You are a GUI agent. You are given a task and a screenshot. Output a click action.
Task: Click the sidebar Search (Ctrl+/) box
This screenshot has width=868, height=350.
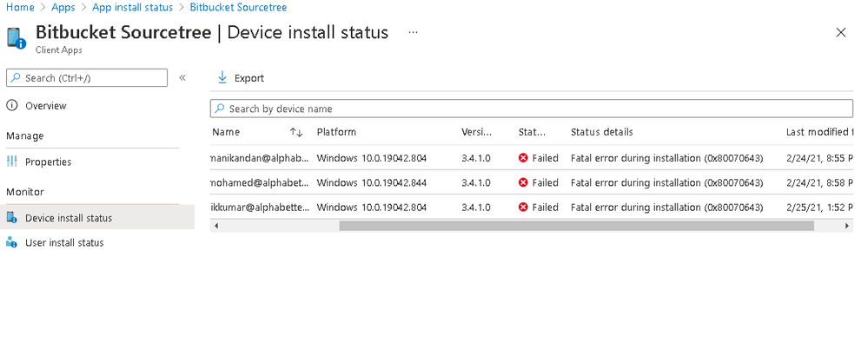(87, 78)
